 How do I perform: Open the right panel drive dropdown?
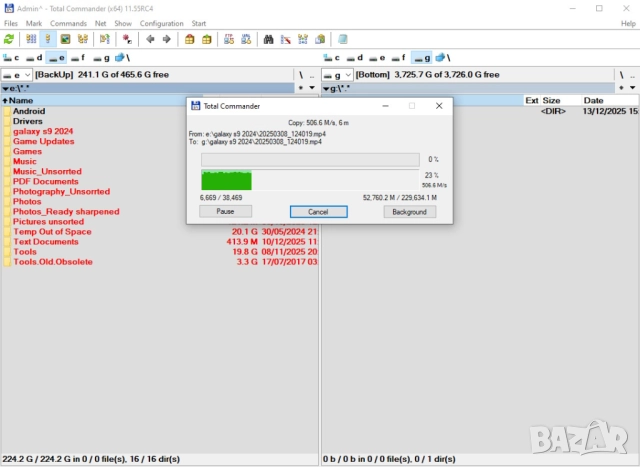339,74
